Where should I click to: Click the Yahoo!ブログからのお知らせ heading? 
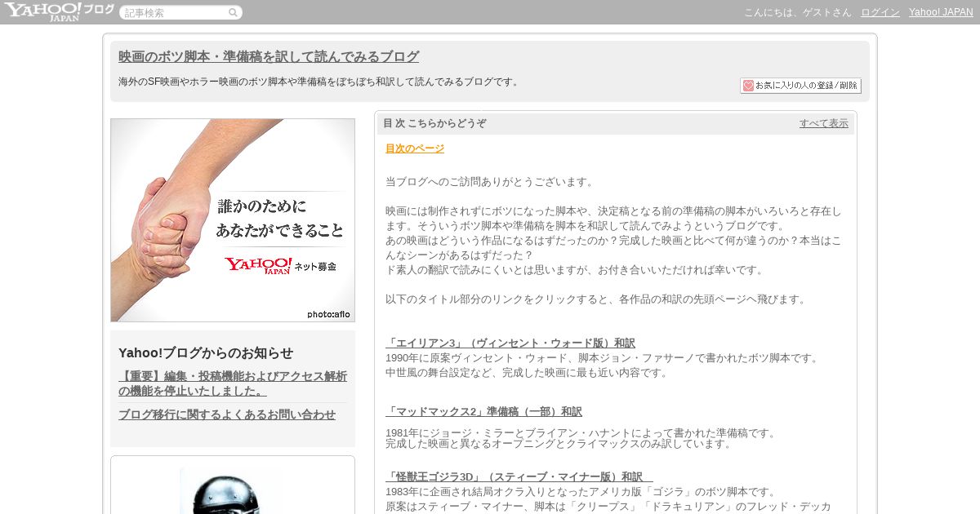coord(206,352)
